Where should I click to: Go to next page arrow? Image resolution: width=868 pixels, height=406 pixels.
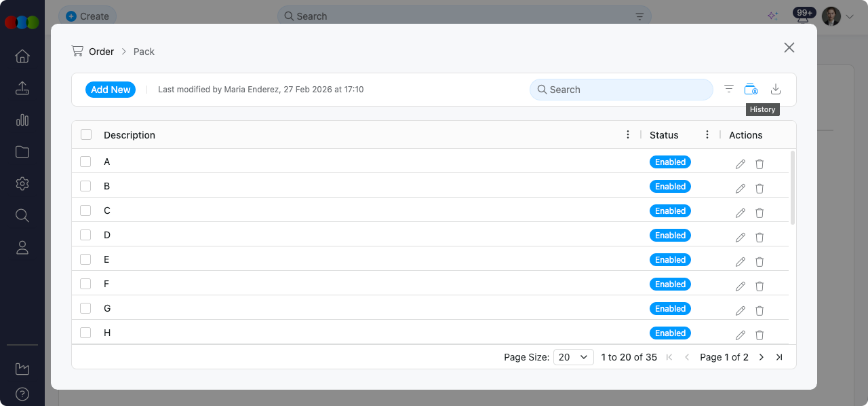(x=762, y=357)
